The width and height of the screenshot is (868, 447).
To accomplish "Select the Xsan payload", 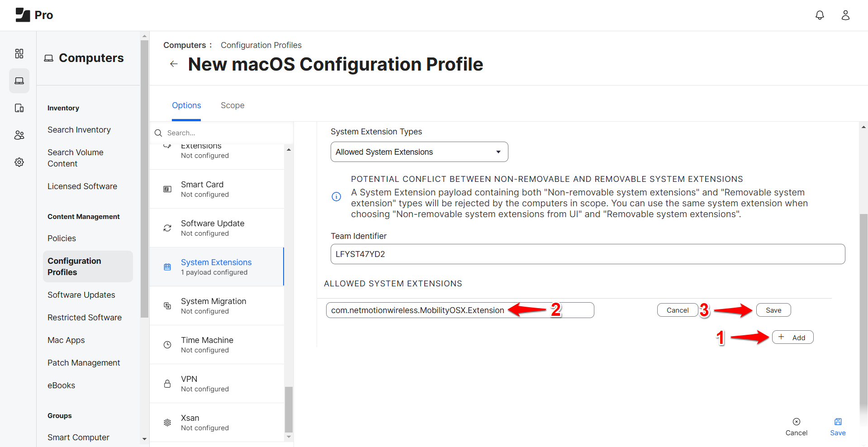I will (217, 422).
